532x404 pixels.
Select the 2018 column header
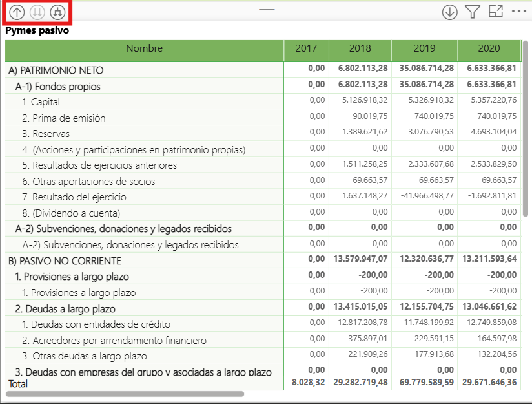(x=360, y=48)
